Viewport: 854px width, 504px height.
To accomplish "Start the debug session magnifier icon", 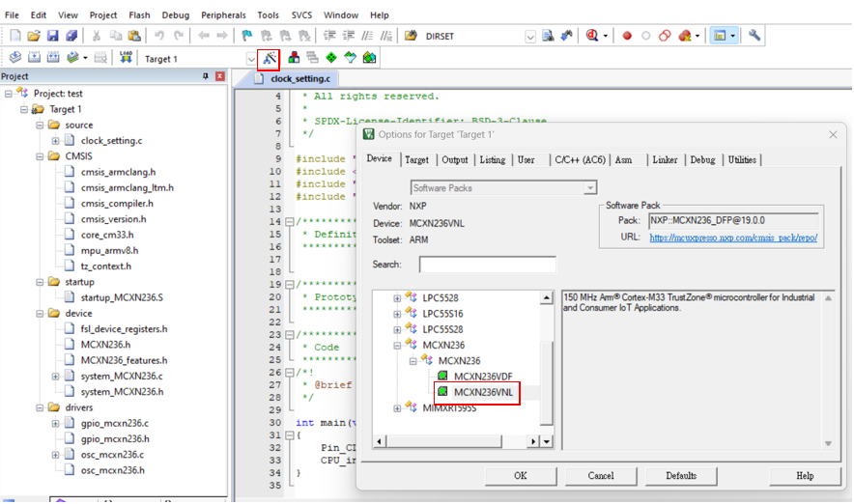I will click(x=591, y=36).
